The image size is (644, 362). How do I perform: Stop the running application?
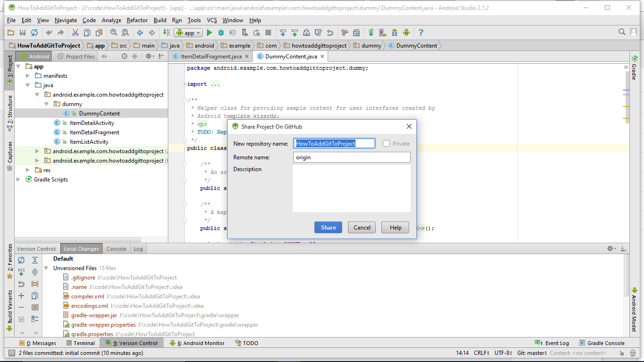(x=268, y=33)
